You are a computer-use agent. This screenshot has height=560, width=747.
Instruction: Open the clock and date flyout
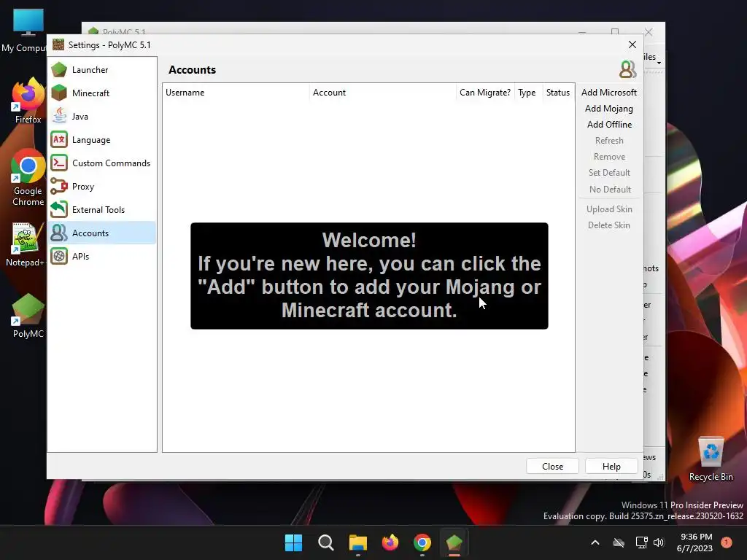tap(694, 542)
